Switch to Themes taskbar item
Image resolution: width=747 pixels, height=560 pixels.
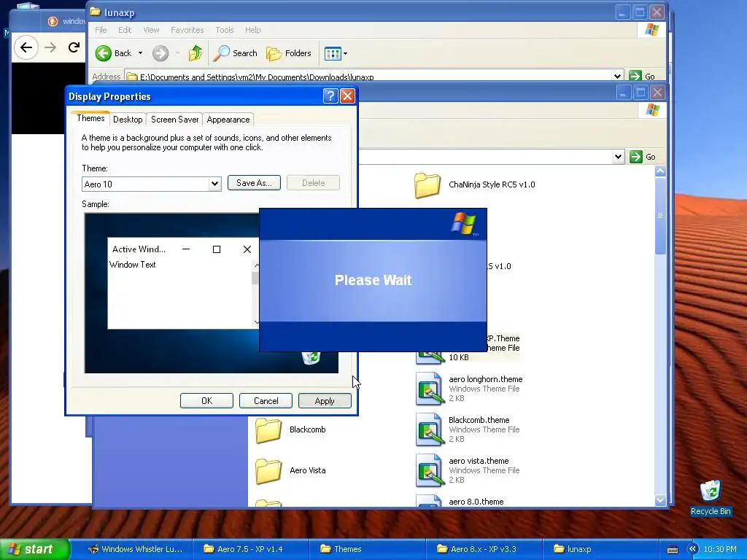tap(367, 549)
